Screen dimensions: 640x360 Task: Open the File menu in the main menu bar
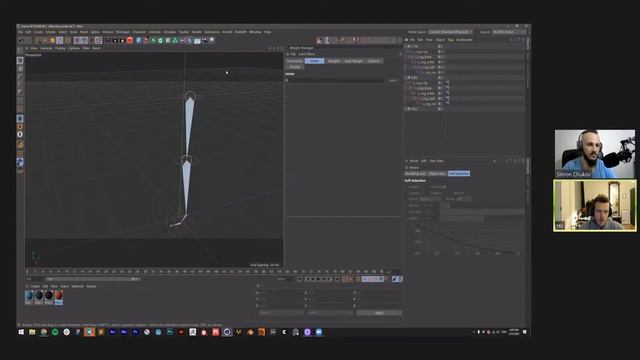[20, 32]
